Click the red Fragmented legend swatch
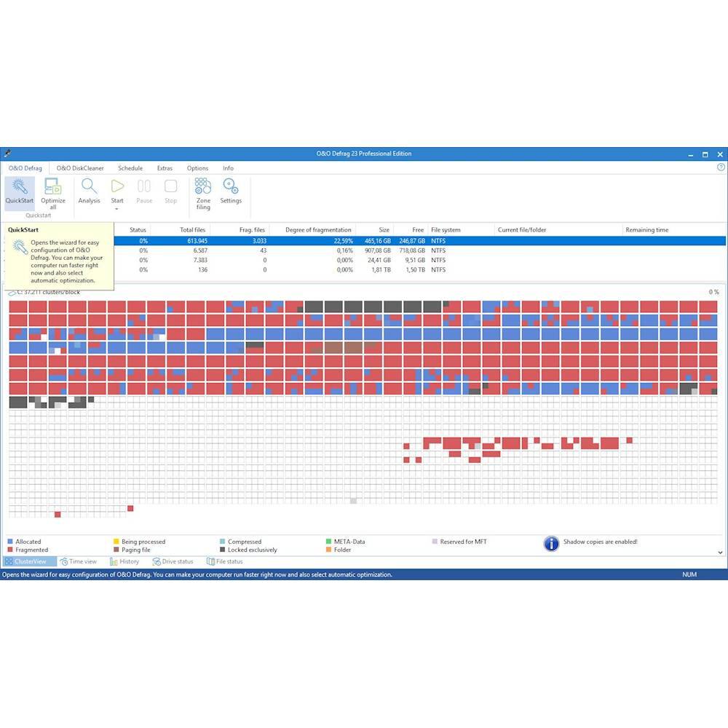This screenshot has height=728, width=728. (10, 550)
